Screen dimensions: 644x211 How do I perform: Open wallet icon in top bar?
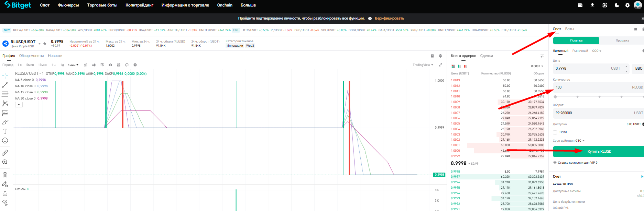pos(580,5)
